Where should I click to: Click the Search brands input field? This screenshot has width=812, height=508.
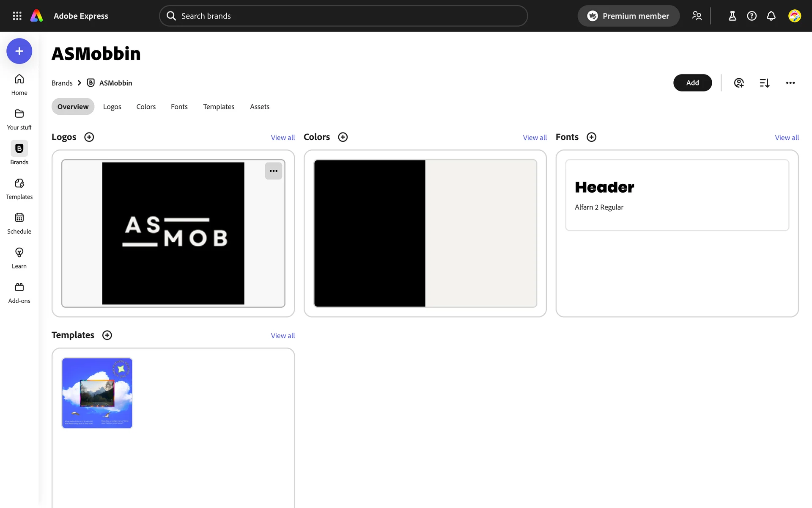tap(343, 16)
